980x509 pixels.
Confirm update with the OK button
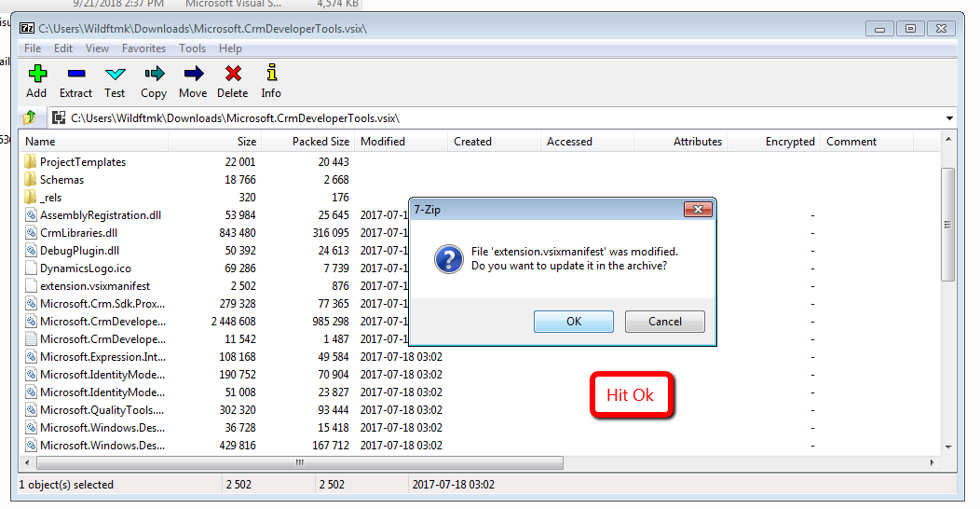coord(574,322)
